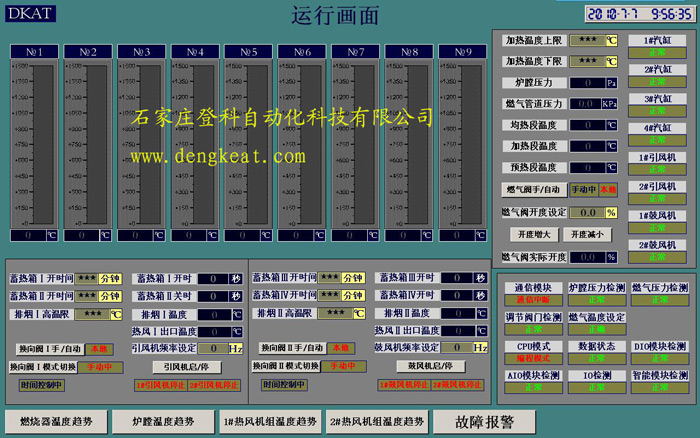Click the 4#汽缸 status indicator
700x438 pixels.
[x=657, y=140]
